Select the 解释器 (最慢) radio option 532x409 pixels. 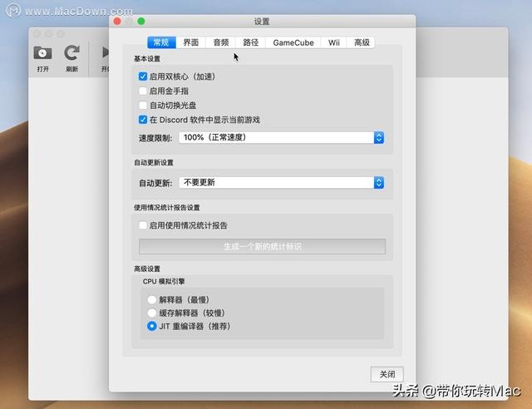click(151, 299)
